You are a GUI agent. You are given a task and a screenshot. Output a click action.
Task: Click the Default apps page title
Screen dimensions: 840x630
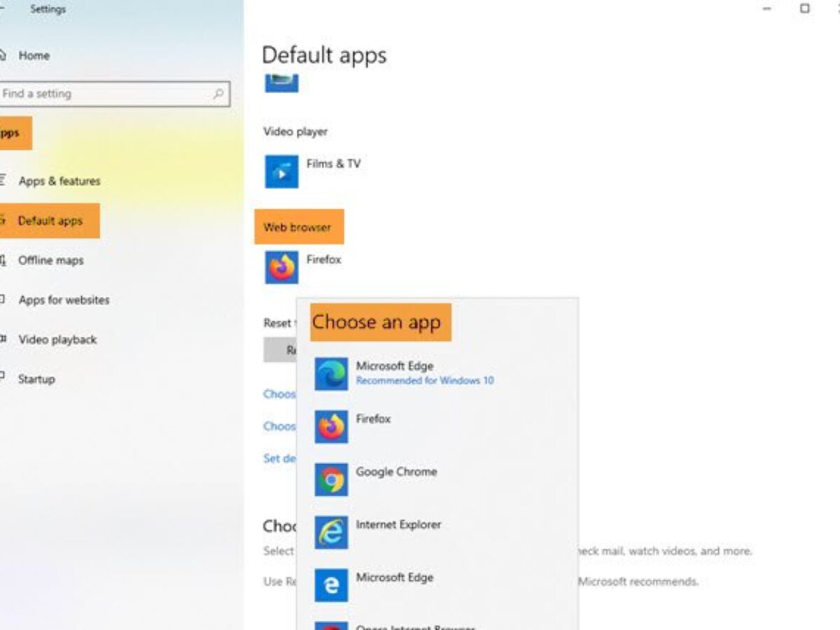324,55
